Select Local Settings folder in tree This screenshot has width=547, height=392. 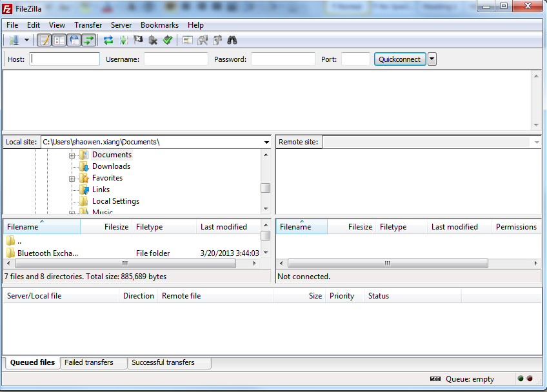115,201
